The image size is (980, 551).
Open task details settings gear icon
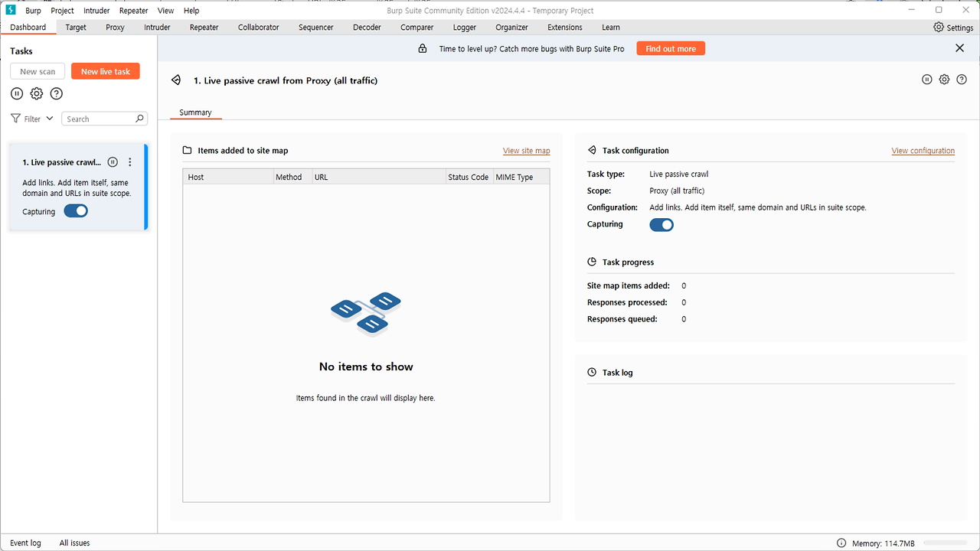(x=944, y=80)
